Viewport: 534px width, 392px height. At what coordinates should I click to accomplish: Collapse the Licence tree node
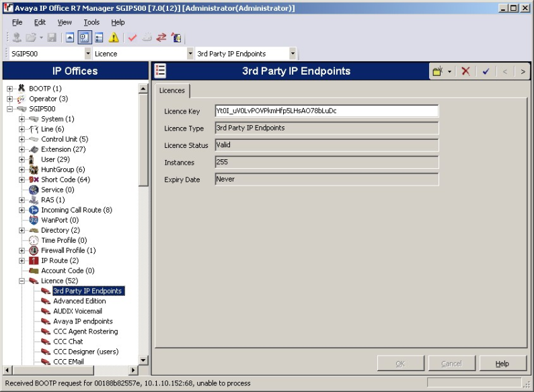[x=22, y=281]
